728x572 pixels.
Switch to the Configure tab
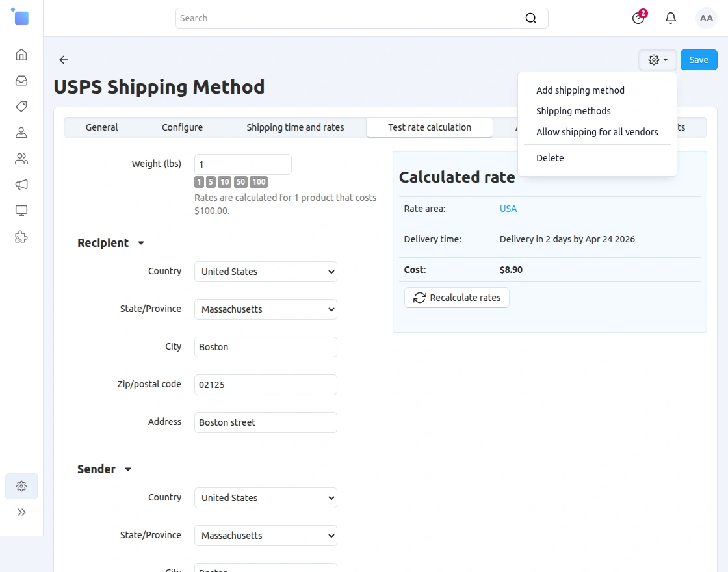(182, 127)
